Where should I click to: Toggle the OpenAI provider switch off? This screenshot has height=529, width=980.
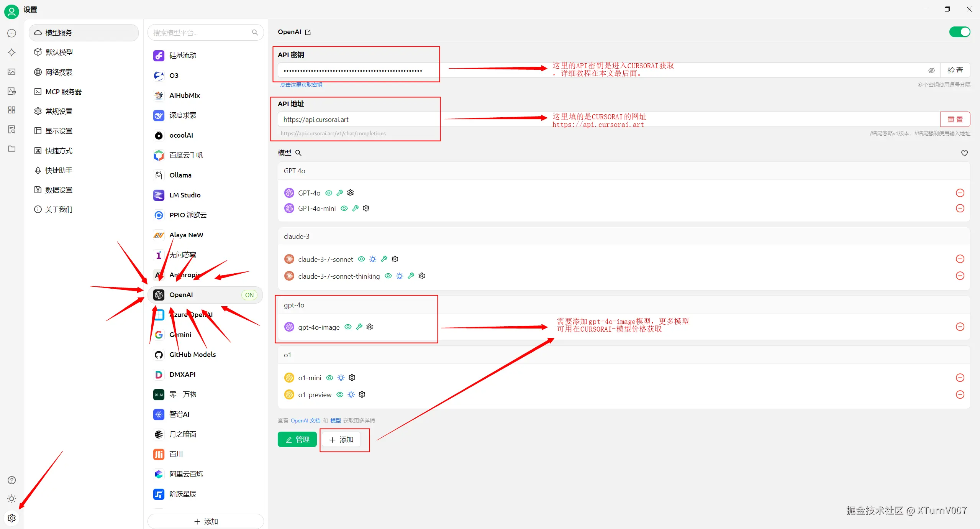[x=959, y=32]
